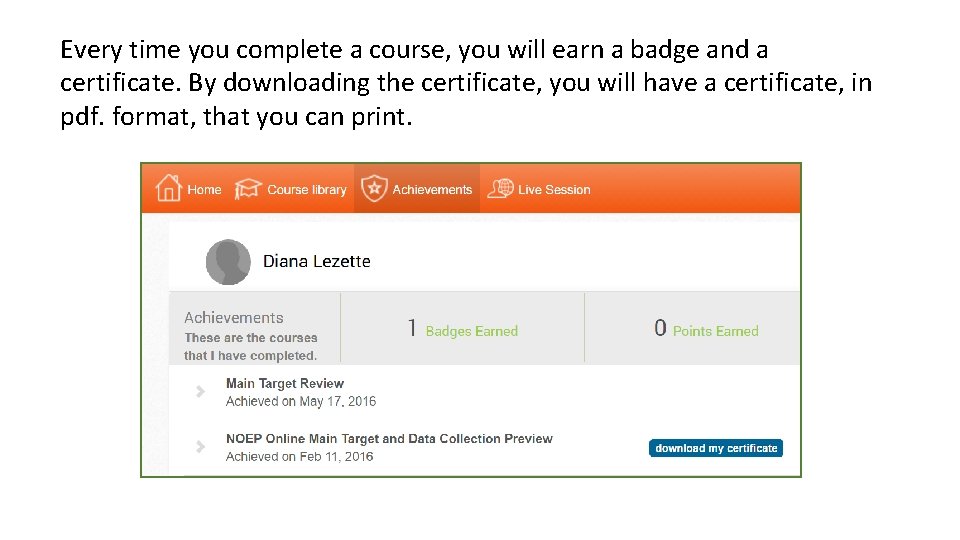
Task: Expand NOEP Online Main Target chevron
Action: 201,446
